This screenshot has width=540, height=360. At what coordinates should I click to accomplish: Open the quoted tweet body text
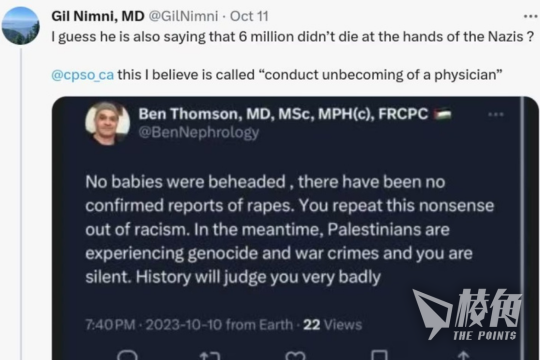point(290,229)
